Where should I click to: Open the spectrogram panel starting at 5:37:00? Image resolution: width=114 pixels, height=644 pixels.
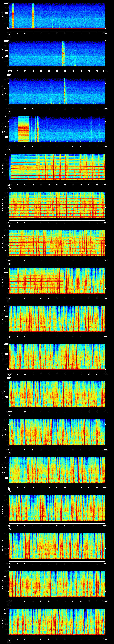click(57, 584)
